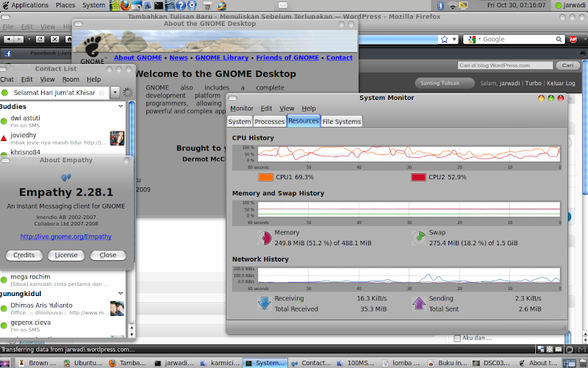The height and width of the screenshot is (368, 588).
Task: Open the Edit menu in System Monitor
Action: tap(266, 108)
